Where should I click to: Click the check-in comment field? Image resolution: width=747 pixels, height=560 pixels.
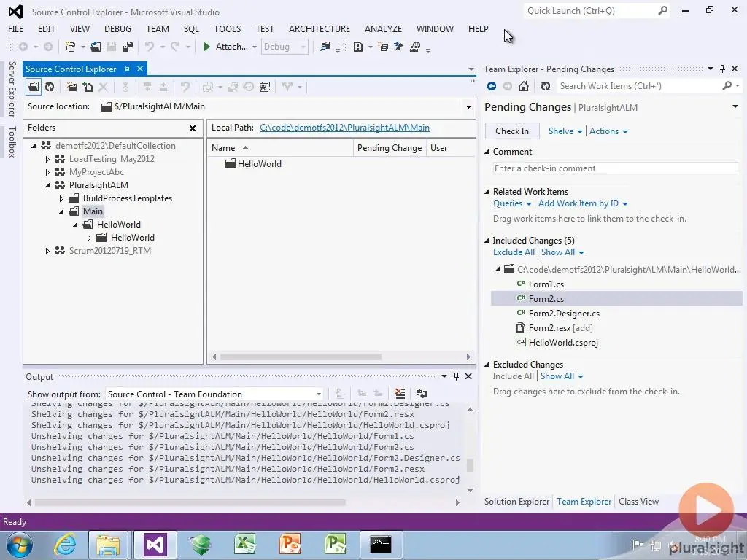pos(616,168)
